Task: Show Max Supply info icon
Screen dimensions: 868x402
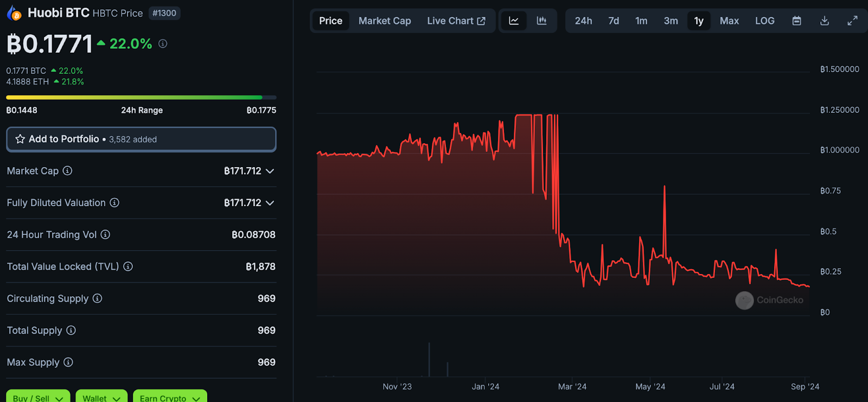Action: point(68,362)
